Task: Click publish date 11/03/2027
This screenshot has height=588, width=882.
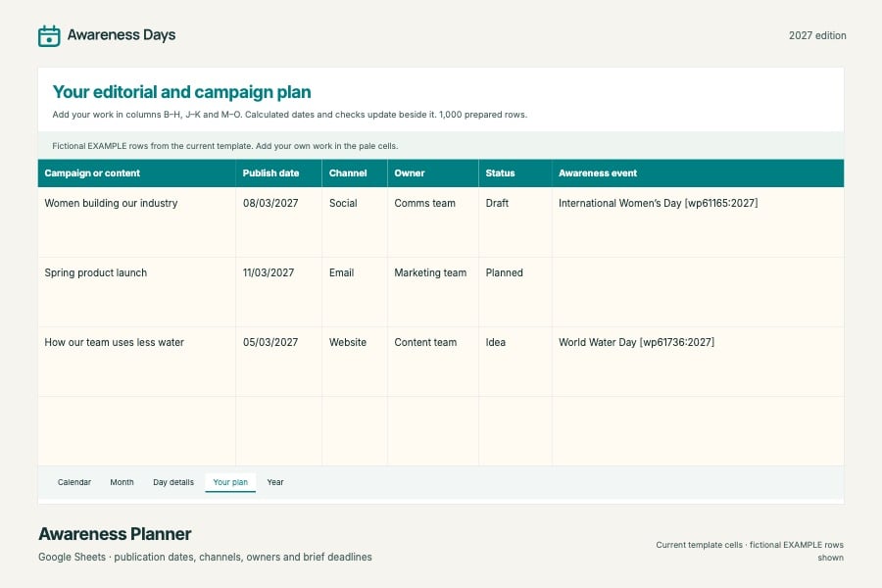Action: [x=279, y=292]
